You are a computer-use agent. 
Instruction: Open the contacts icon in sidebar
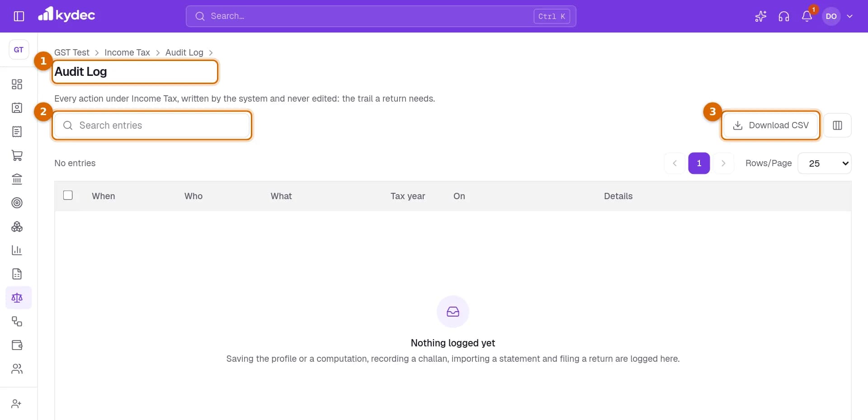coord(17,108)
